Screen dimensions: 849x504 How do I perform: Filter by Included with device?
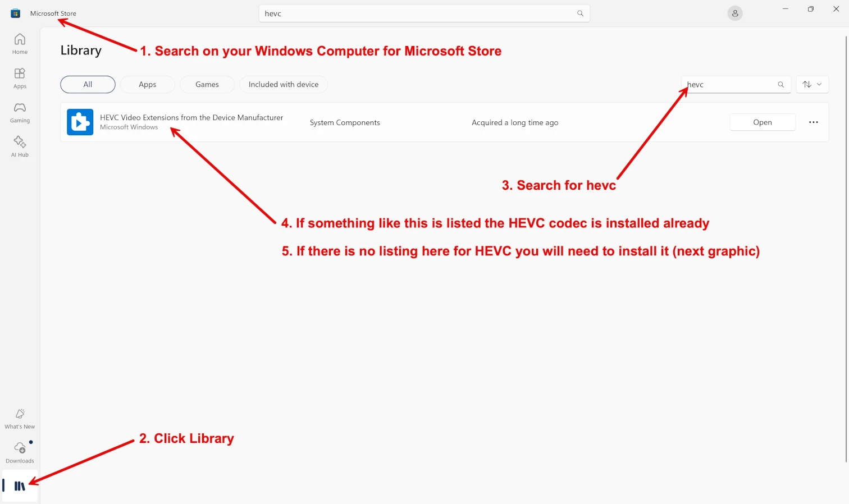[x=284, y=84]
